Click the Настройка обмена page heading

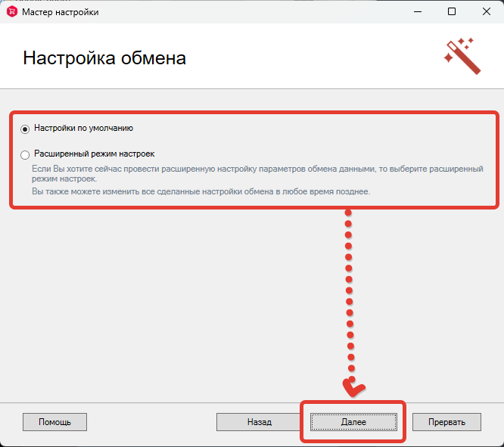coord(104,58)
